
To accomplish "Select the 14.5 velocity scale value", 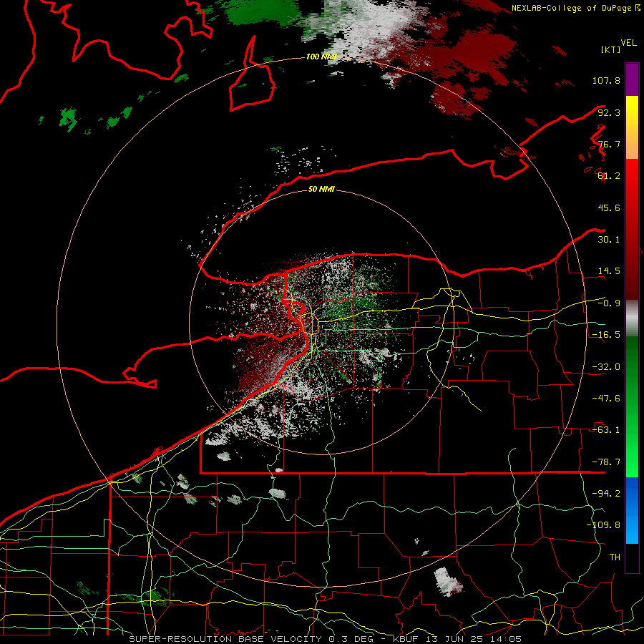I will 609,271.
